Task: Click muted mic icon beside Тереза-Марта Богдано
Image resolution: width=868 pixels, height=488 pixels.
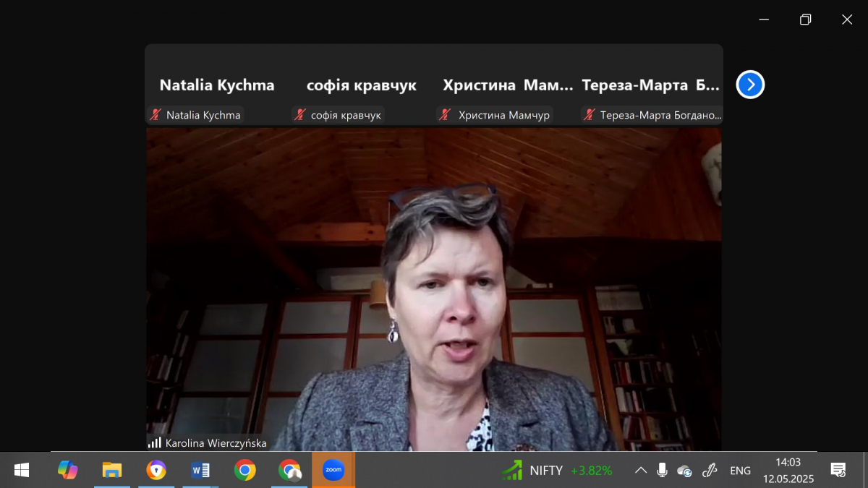Action: 590,115
